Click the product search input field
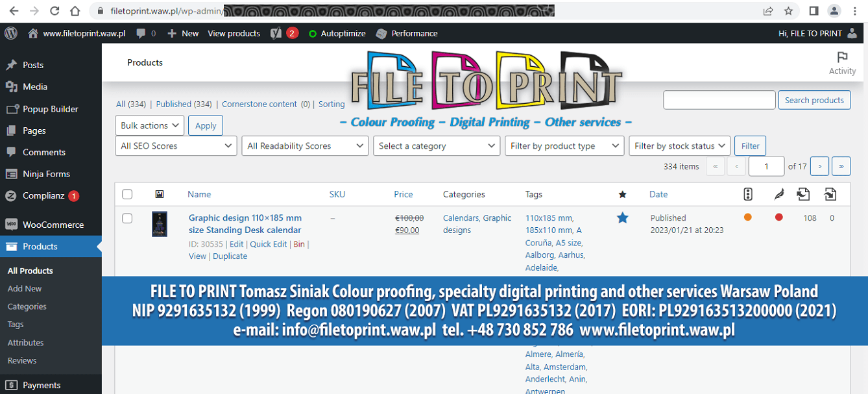The height and width of the screenshot is (394, 868). point(719,100)
